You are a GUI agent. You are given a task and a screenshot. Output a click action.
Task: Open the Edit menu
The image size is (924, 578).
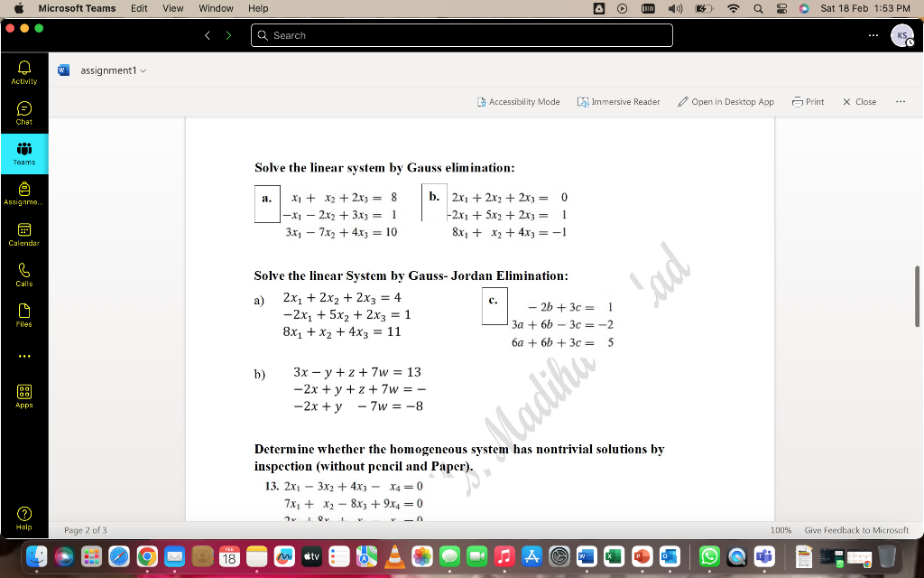137,8
